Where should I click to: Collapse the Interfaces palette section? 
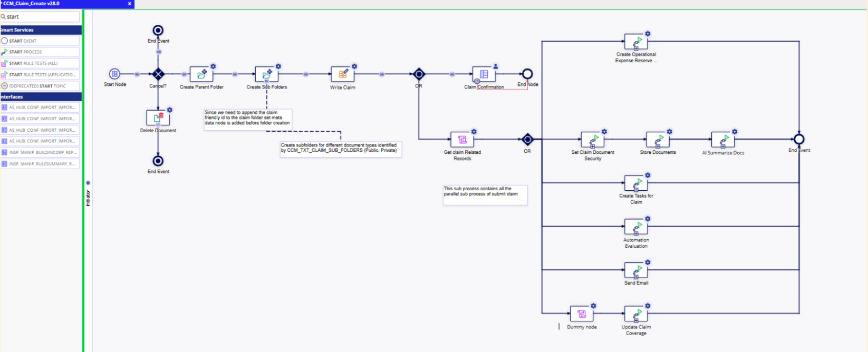pos(41,97)
